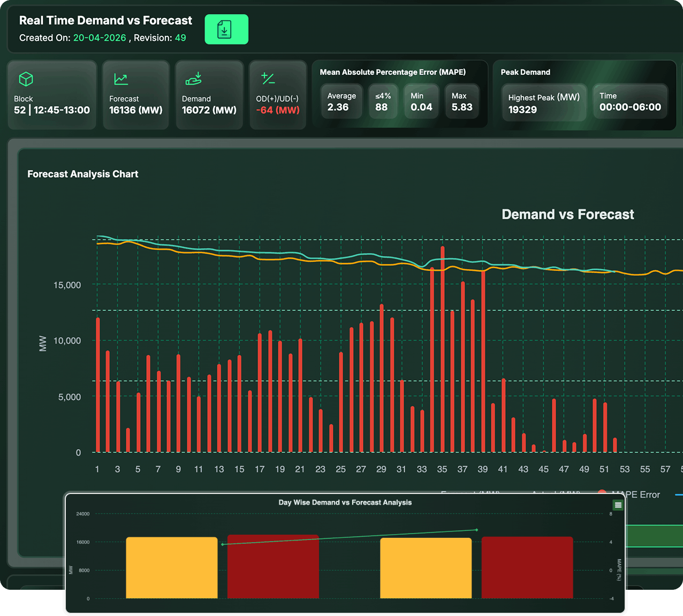Screen dimensions: 683x616
Task: Click the tallest red MAPE bar at block 35
Action: (443, 349)
